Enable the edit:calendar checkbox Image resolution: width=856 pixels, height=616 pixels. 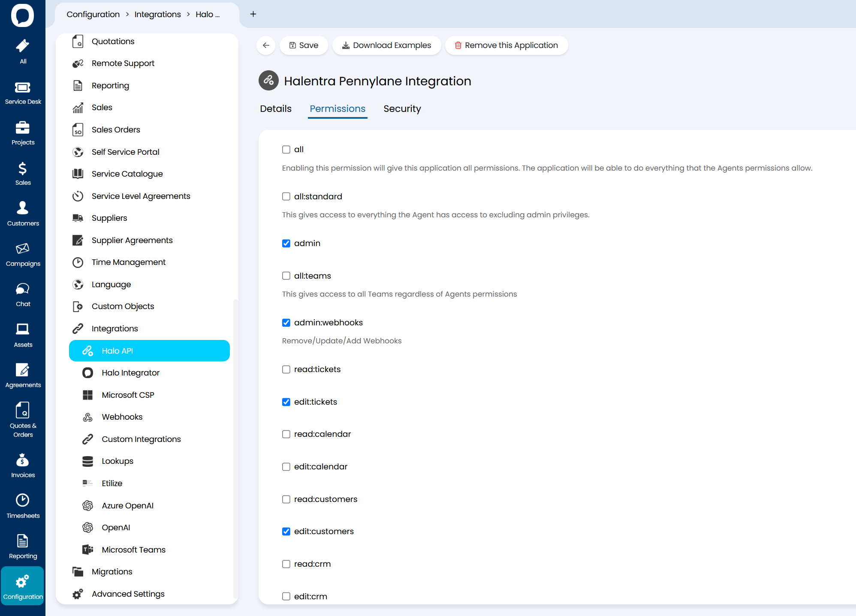(286, 467)
